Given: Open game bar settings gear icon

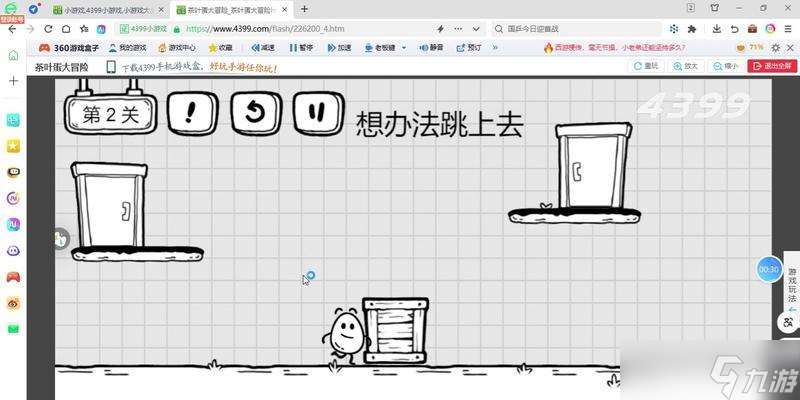Looking at the screenshot, I should pyautogui.click(x=776, y=47).
